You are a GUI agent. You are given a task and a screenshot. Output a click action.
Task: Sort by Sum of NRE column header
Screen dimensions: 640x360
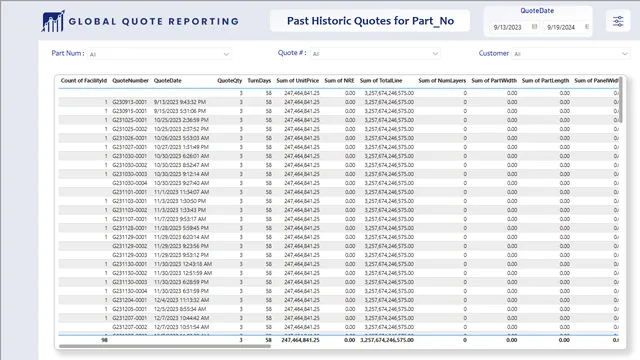coord(339,80)
